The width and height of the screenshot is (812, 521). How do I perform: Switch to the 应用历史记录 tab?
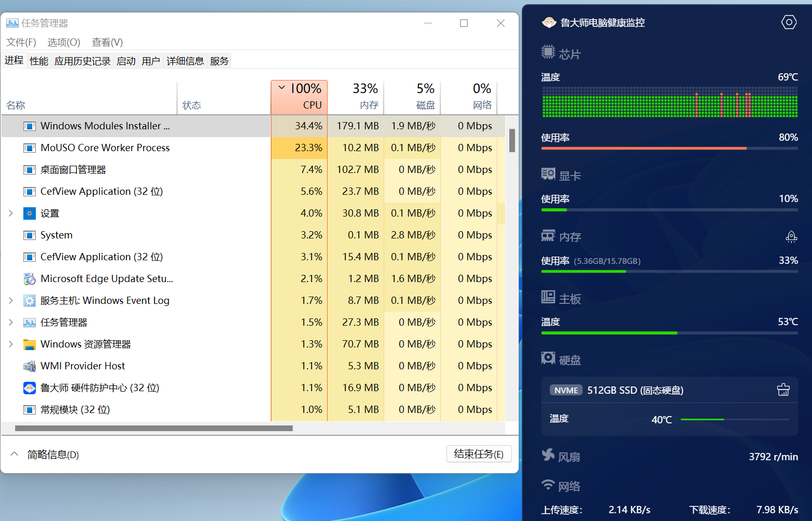83,61
